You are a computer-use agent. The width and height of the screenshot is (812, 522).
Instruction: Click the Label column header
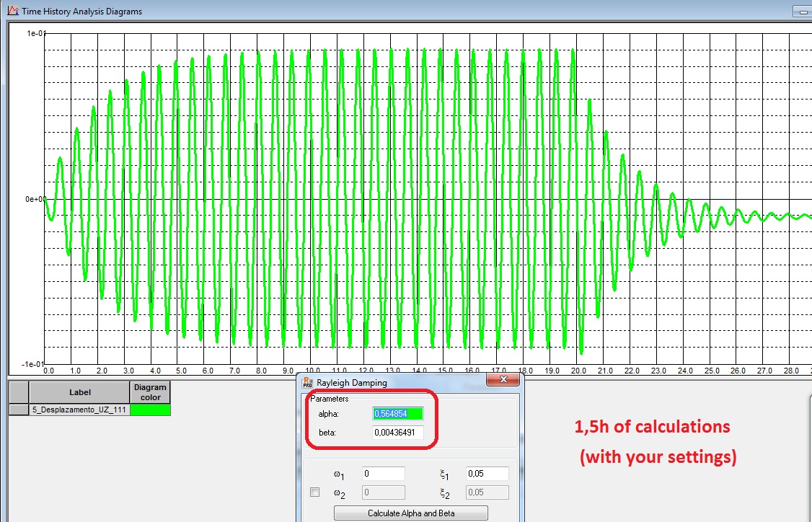[79, 392]
